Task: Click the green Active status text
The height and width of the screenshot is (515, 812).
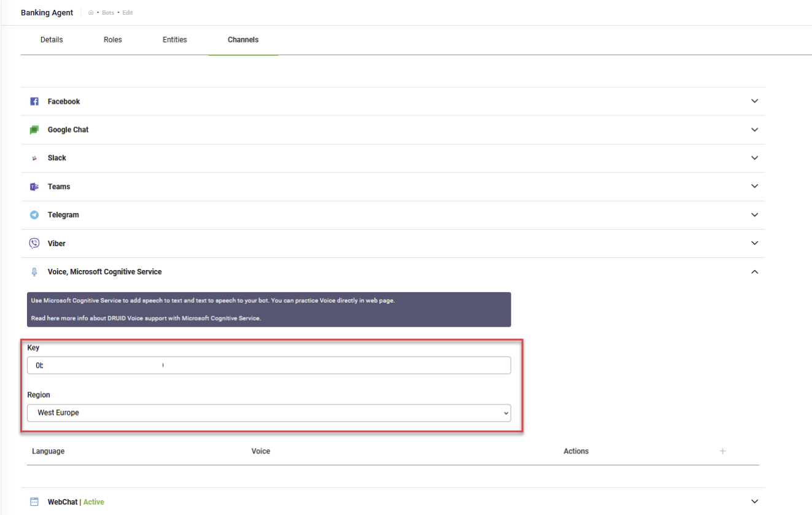Action: point(94,501)
